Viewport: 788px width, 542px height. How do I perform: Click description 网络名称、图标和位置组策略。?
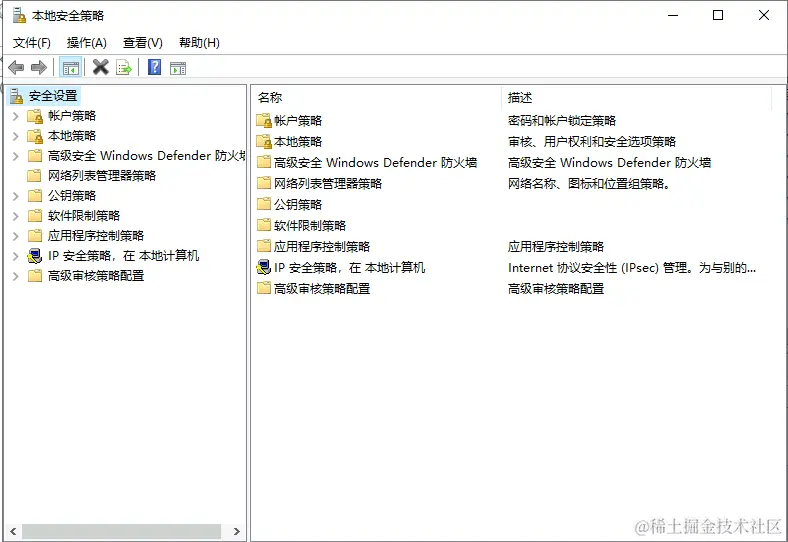[x=589, y=184]
